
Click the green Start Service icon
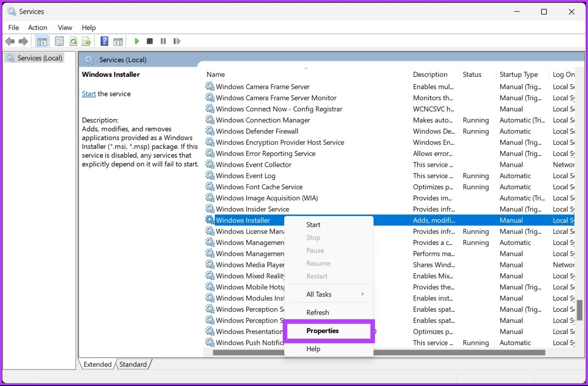point(137,41)
